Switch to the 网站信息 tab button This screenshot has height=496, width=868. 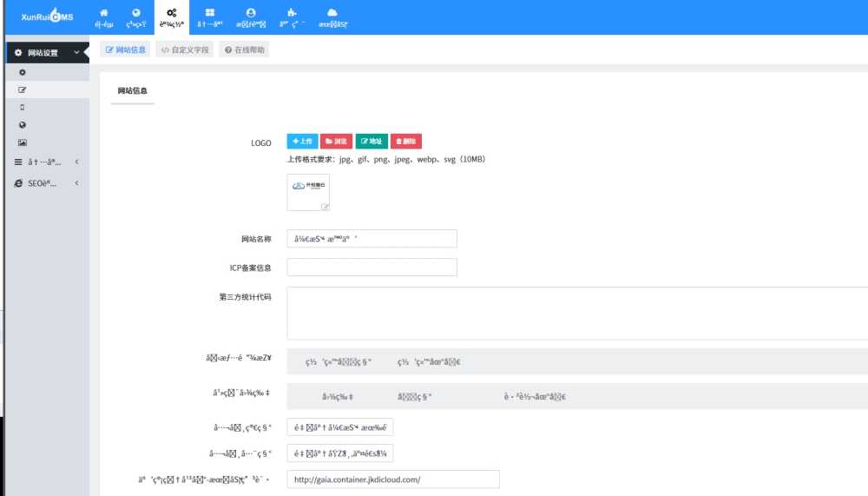click(125, 50)
